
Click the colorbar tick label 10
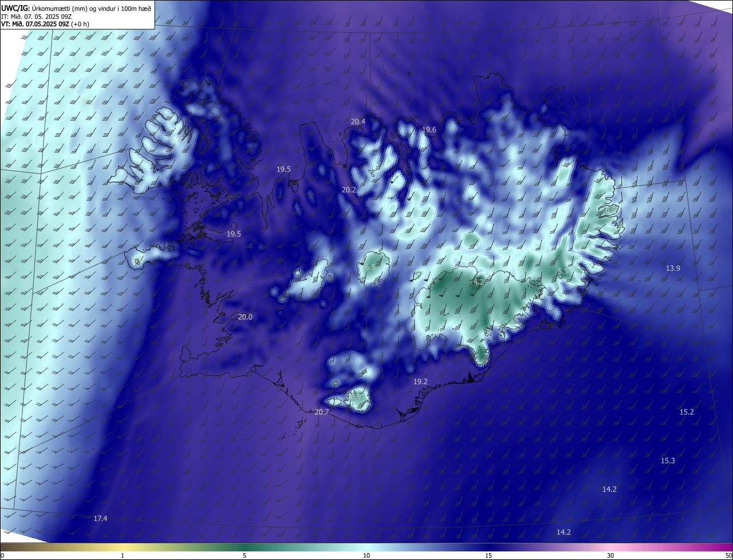366,555
